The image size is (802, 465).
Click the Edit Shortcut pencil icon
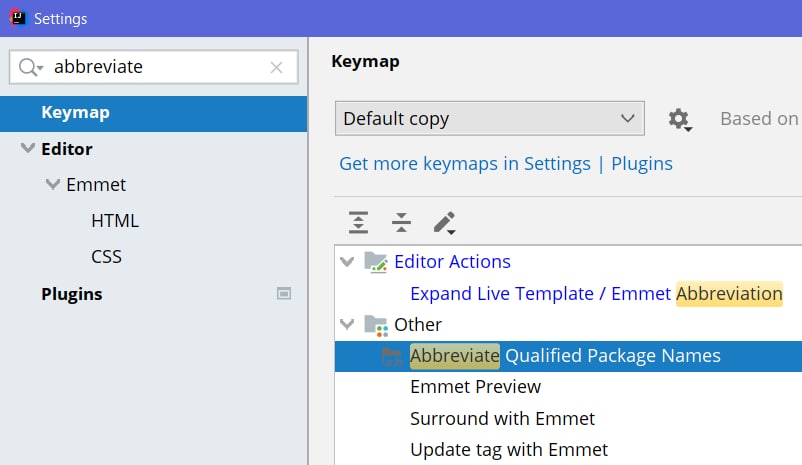click(444, 222)
